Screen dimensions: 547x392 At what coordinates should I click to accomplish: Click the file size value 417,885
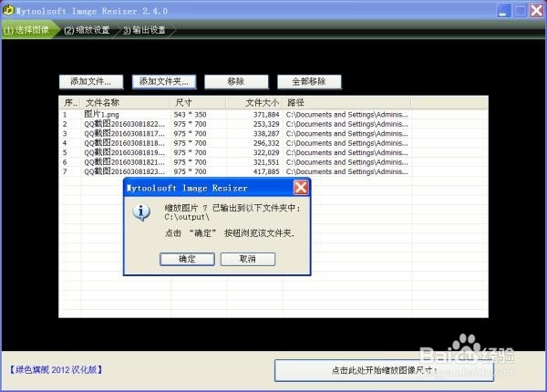click(266, 171)
